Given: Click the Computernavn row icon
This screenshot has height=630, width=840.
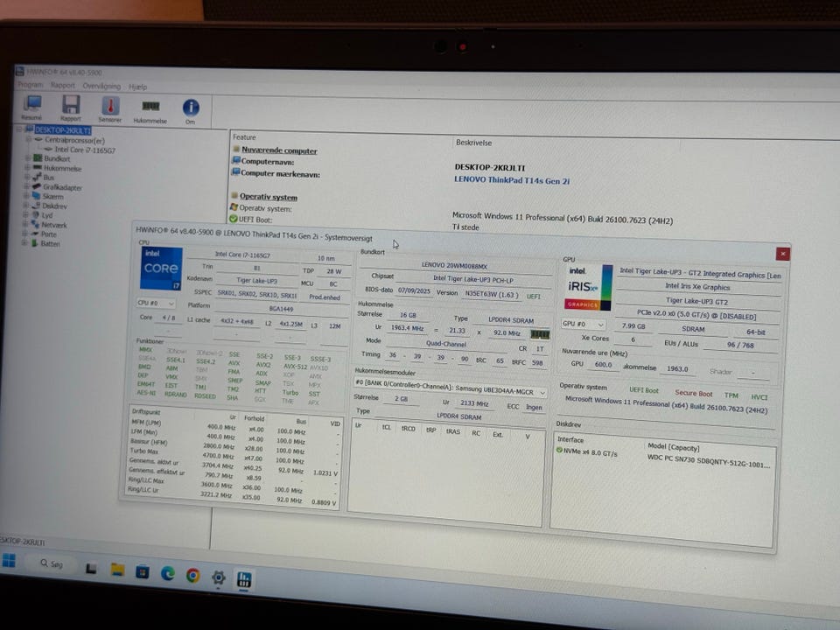Looking at the screenshot, I should coord(235,160).
